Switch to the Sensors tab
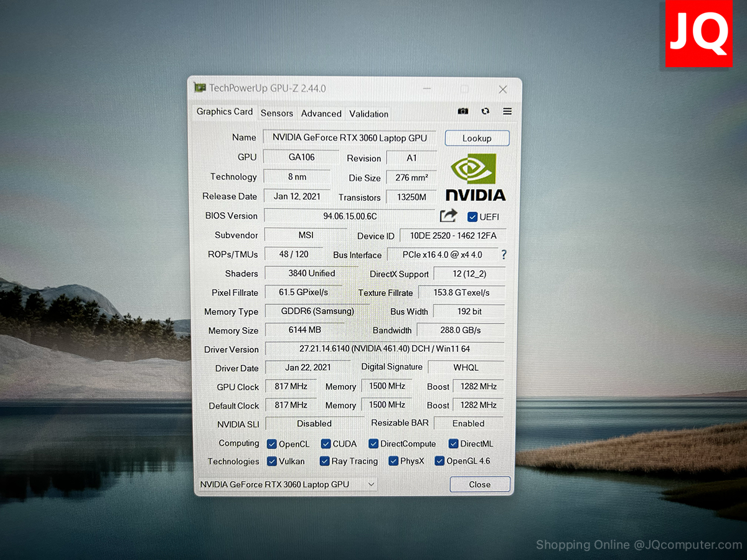 pyautogui.click(x=277, y=113)
